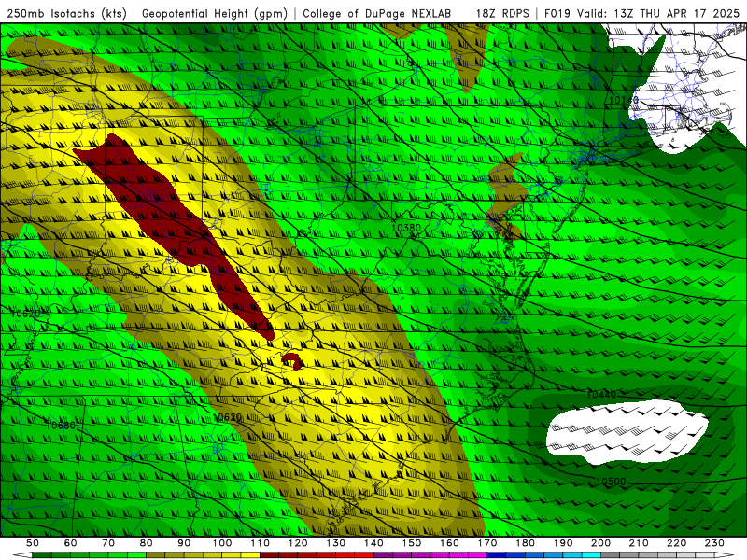Click the 180 value on the color scale
The width and height of the screenshot is (747, 560).
[525, 543]
